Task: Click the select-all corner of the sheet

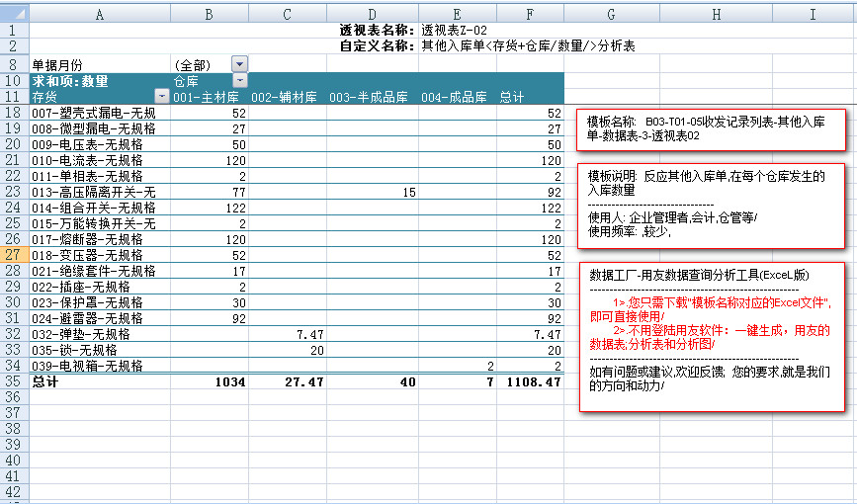Action: [x=14, y=13]
